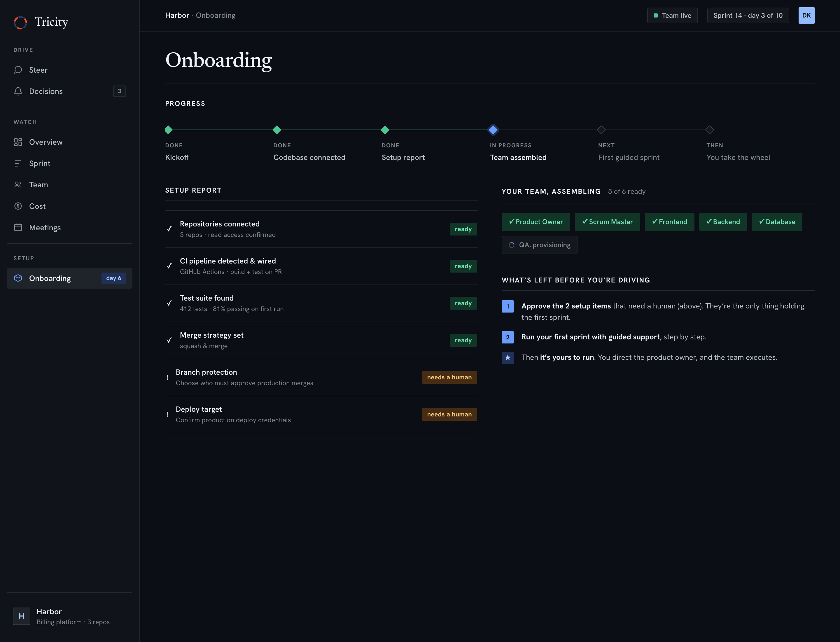Select the Kickoff progress marker
The image size is (840, 642).
tap(169, 130)
